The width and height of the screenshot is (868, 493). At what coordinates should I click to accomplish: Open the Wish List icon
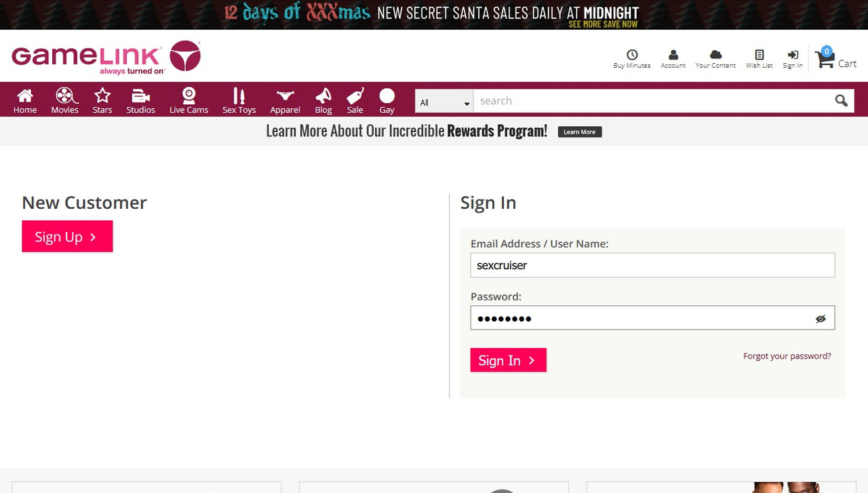[759, 59]
